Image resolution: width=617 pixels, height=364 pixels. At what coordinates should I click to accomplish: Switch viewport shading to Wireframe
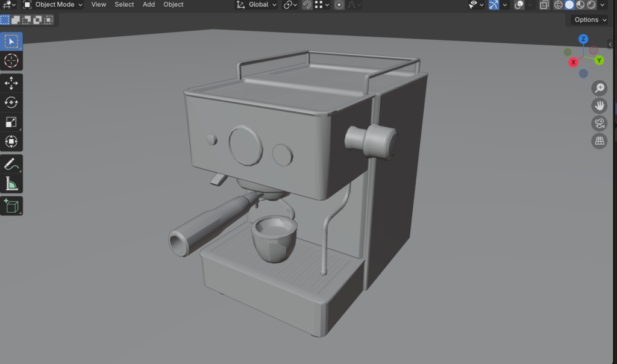coord(557,5)
